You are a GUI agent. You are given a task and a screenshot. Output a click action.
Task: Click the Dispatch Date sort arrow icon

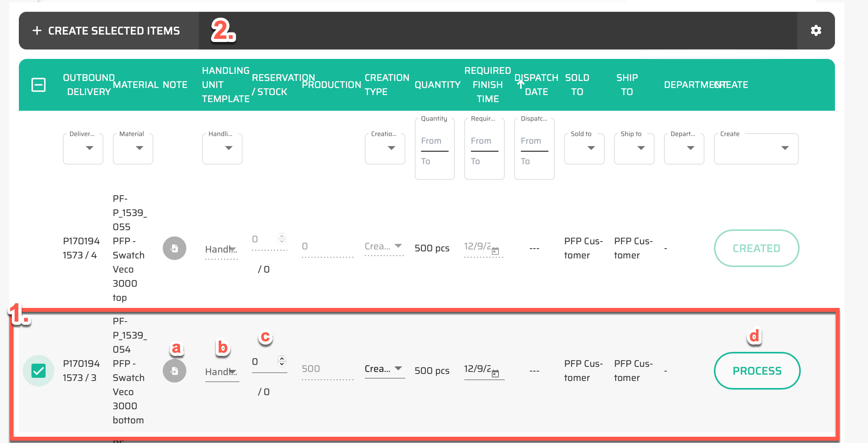(520, 84)
